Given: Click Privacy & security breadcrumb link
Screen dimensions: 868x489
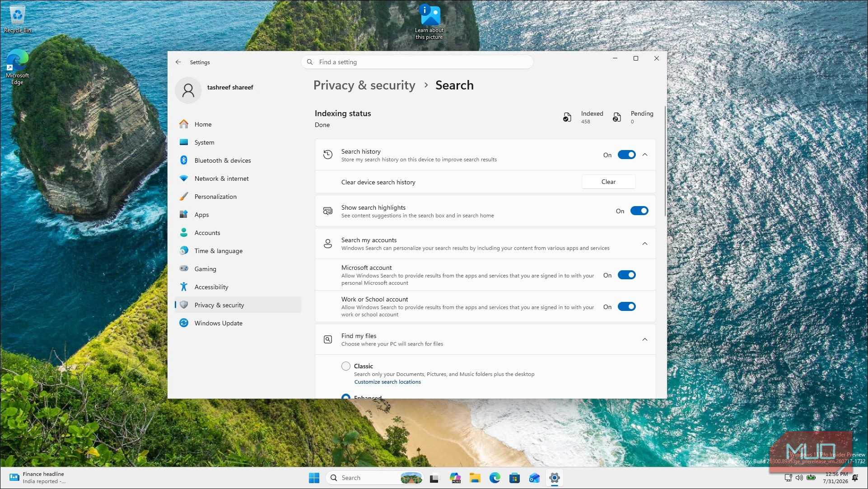Looking at the screenshot, I should [x=364, y=85].
